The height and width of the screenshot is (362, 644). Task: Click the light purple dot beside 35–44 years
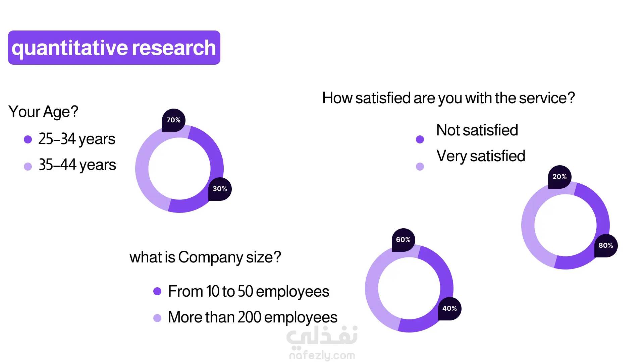tap(28, 166)
